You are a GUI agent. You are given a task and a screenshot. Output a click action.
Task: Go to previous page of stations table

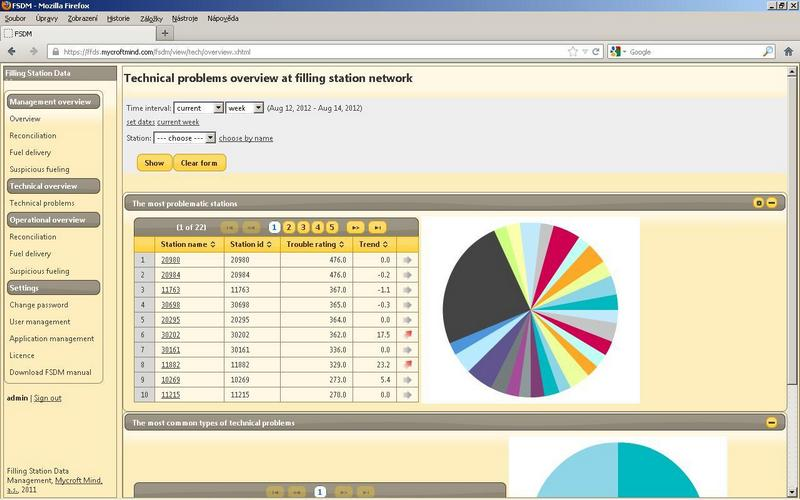[251, 228]
